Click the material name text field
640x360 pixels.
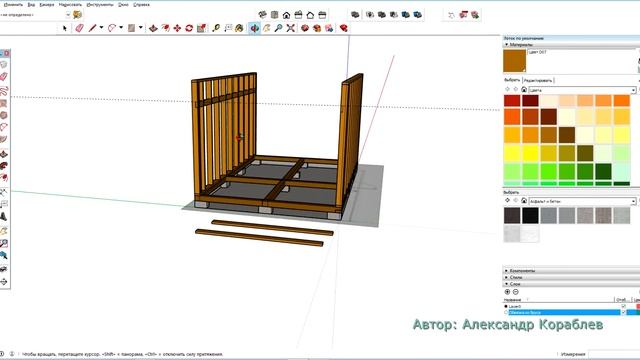click(582, 52)
